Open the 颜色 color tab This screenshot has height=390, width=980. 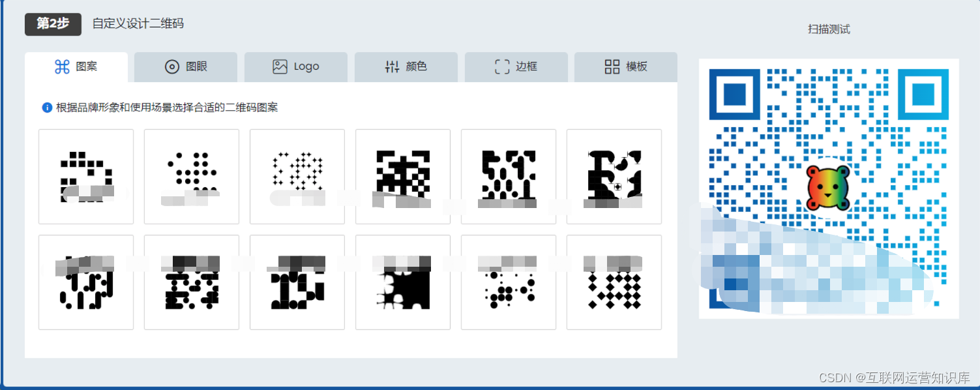(x=406, y=67)
